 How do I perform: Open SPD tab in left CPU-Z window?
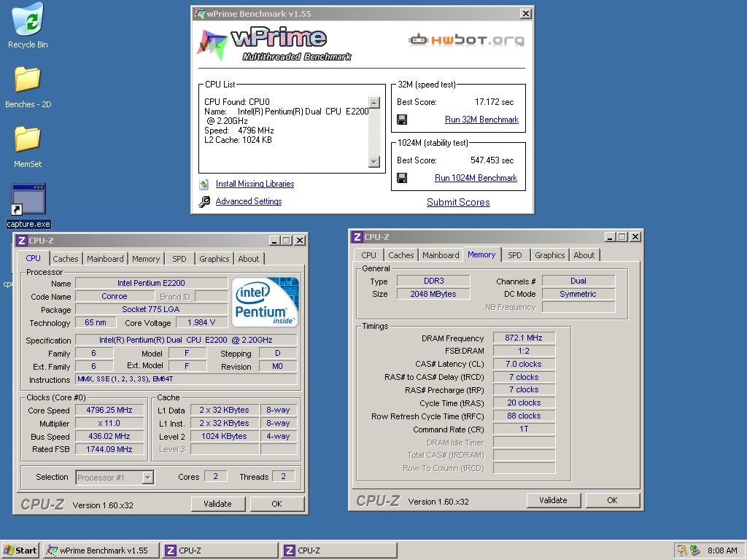coord(179,259)
